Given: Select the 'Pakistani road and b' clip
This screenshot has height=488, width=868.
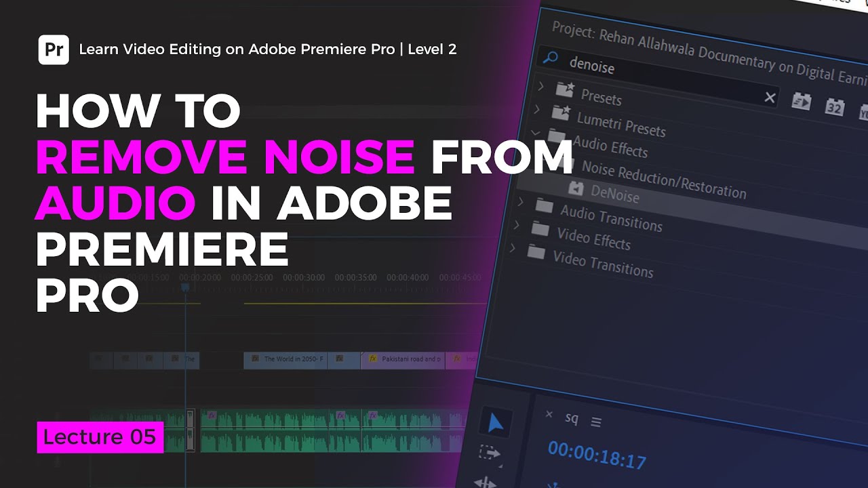Looking at the screenshot, I should [x=403, y=359].
